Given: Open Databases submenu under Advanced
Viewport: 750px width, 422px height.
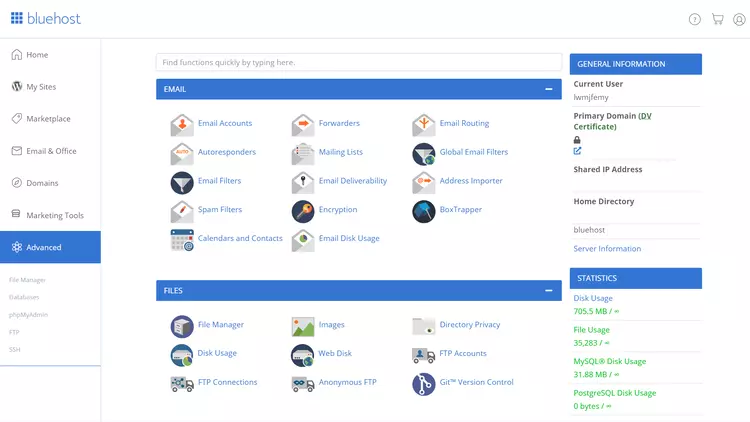Looking at the screenshot, I should pyautogui.click(x=24, y=297).
